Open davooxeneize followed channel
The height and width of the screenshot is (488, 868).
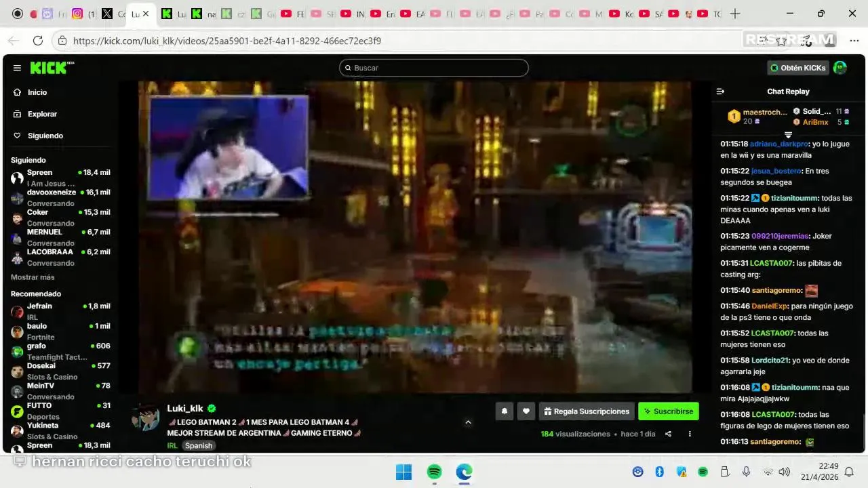[60, 197]
